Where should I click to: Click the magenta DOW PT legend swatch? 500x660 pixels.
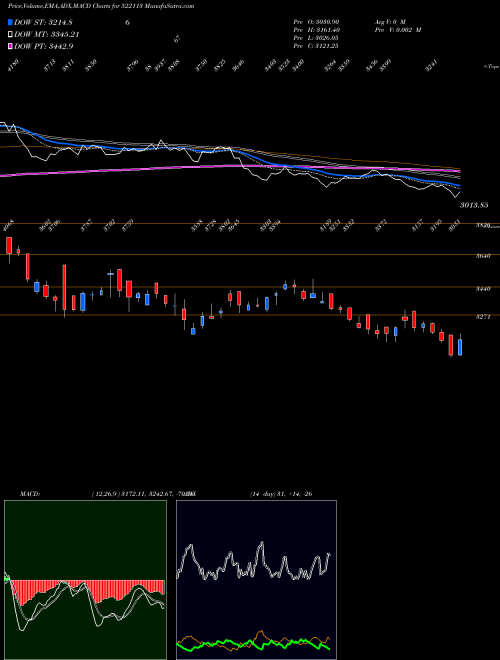pyautogui.click(x=10, y=46)
